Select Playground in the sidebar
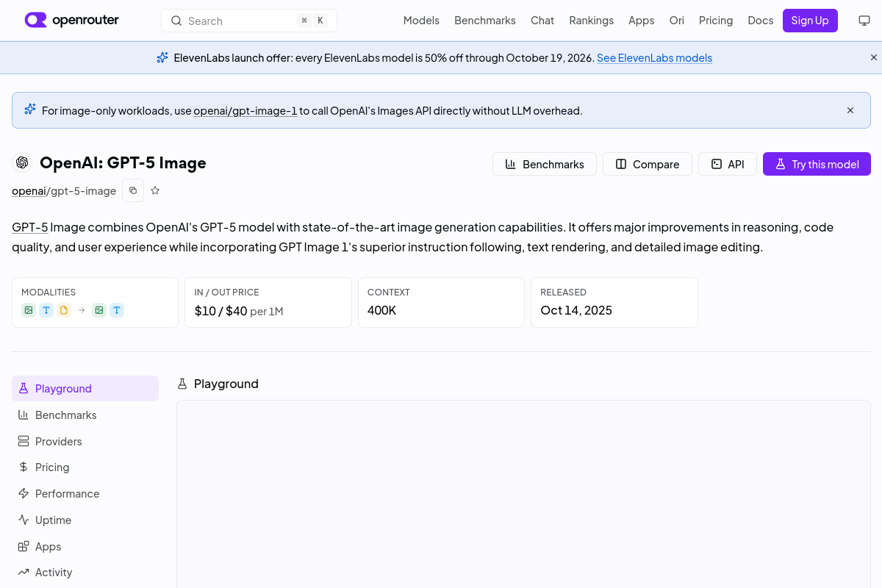The width and height of the screenshot is (882, 588). (85, 388)
